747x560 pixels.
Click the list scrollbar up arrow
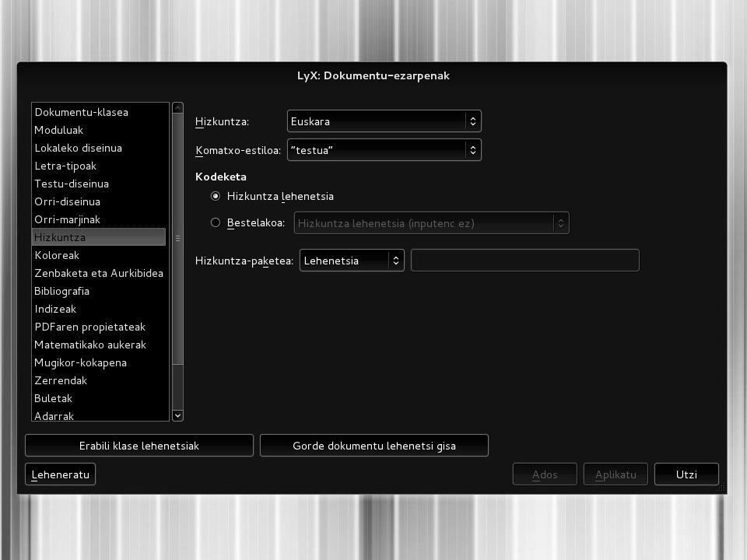tap(177, 107)
